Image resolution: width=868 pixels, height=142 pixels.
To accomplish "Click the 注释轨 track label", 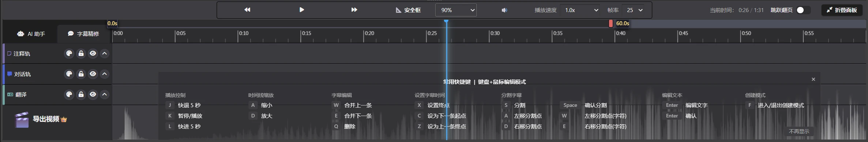I will [22, 54].
